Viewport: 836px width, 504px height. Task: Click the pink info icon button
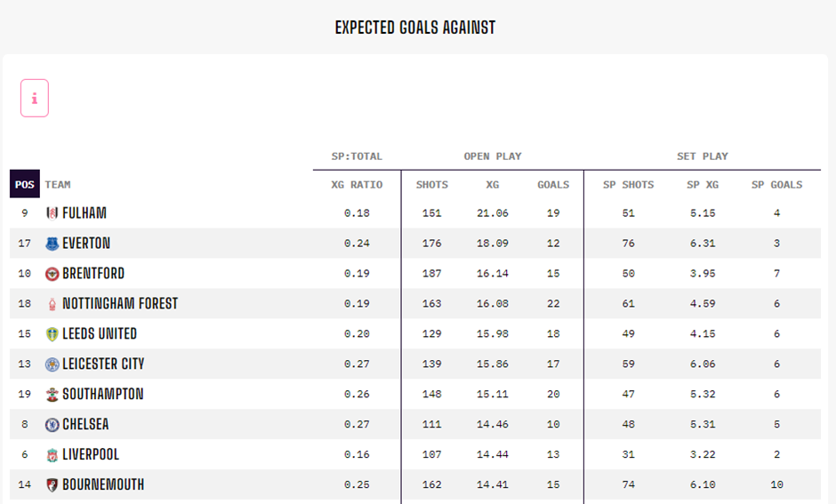35,99
